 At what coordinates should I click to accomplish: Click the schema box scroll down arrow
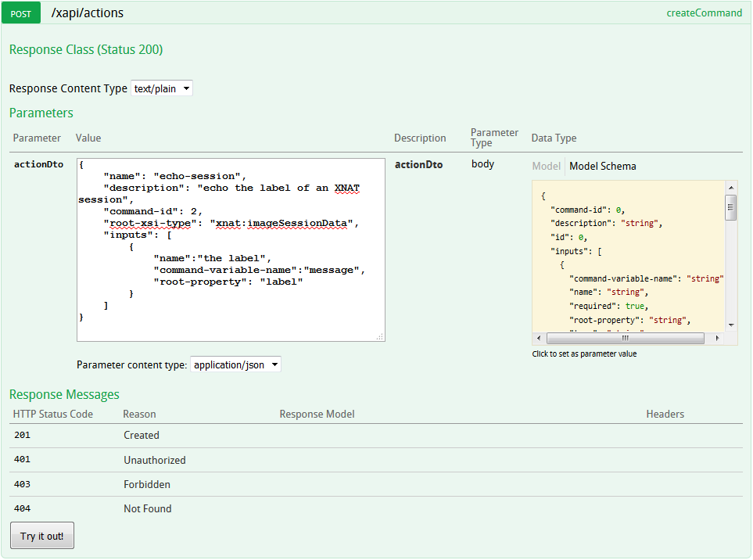click(x=731, y=325)
